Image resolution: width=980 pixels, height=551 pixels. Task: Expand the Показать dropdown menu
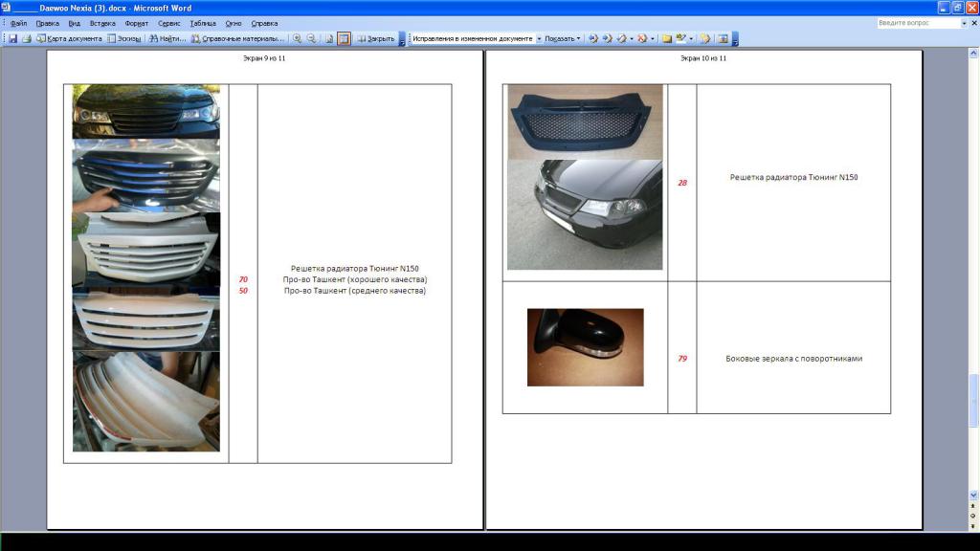coord(563,39)
